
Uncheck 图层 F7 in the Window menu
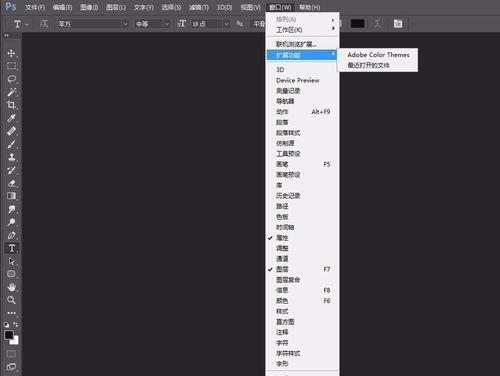point(303,269)
